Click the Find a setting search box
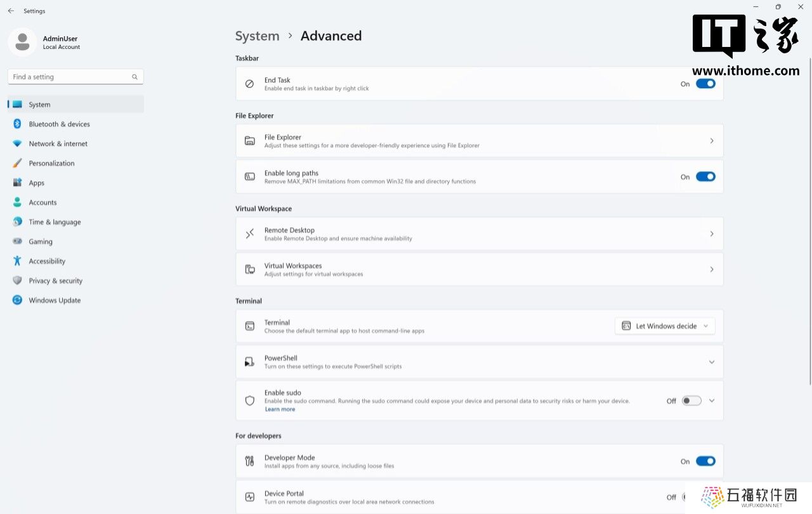Screen dimensions: 812x514 coord(75,77)
